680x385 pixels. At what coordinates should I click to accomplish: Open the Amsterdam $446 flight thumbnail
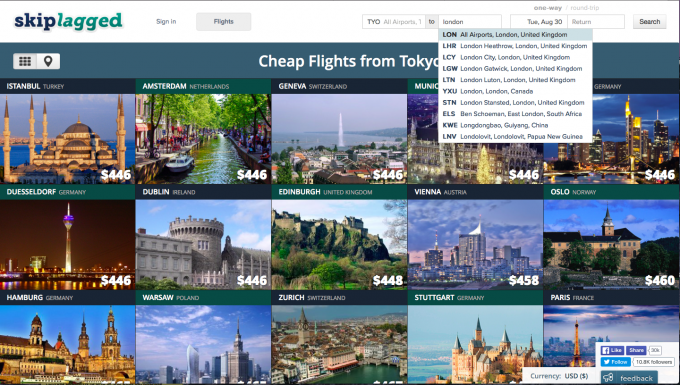point(203,139)
